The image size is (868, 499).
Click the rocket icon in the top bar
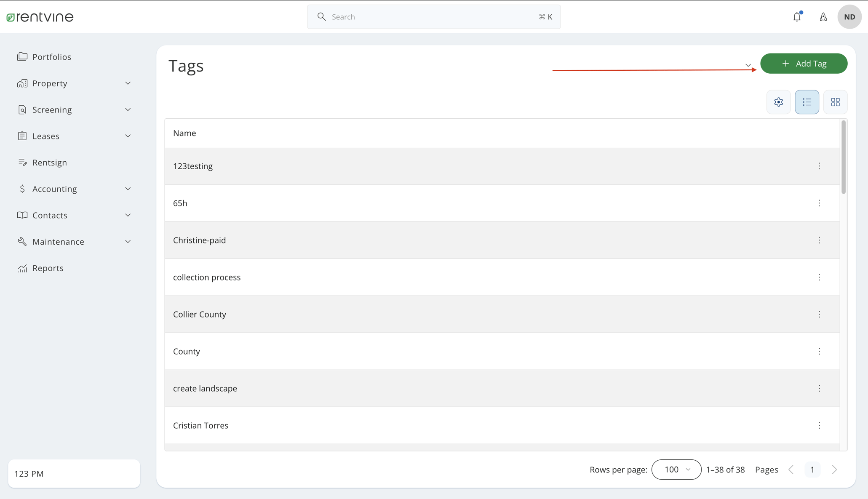point(823,17)
